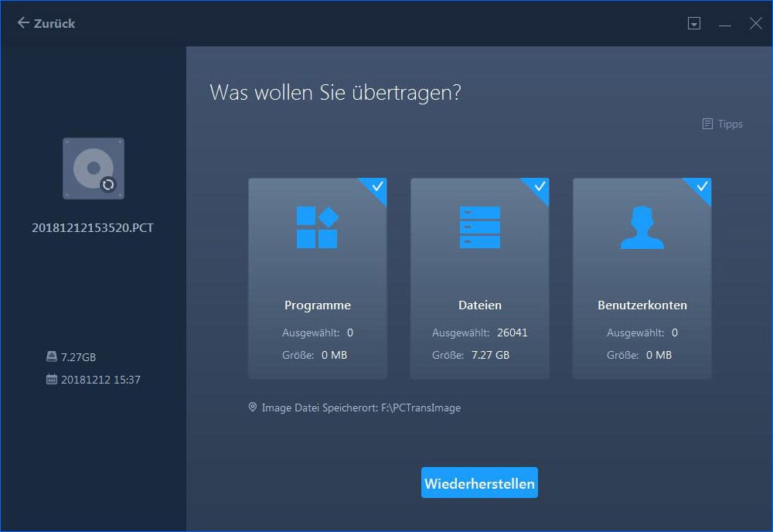This screenshot has width=773, height=532.
Task: Select the Benutzerkonten card title
Action: (642, 305)
